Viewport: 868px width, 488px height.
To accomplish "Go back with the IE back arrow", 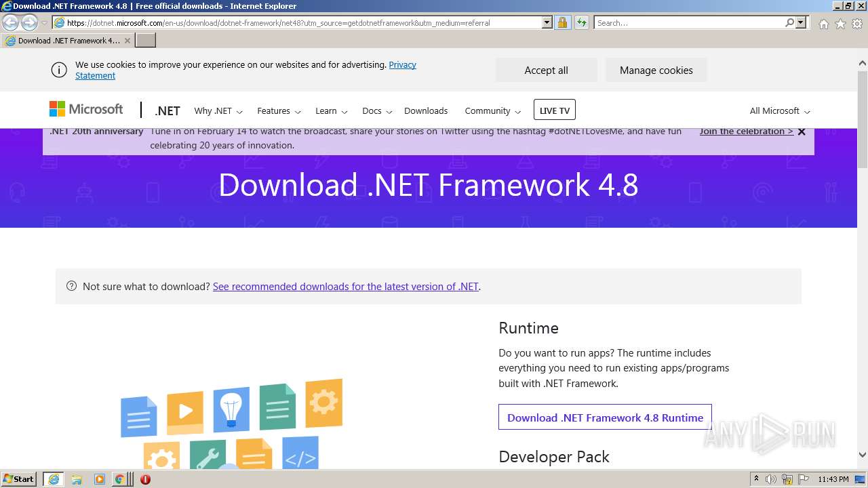I will pos(11,22).
